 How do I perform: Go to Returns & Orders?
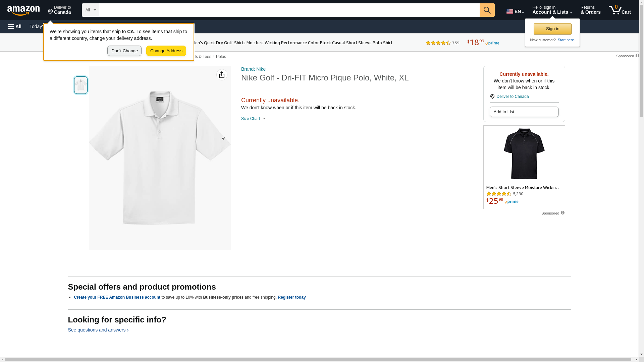590,10
